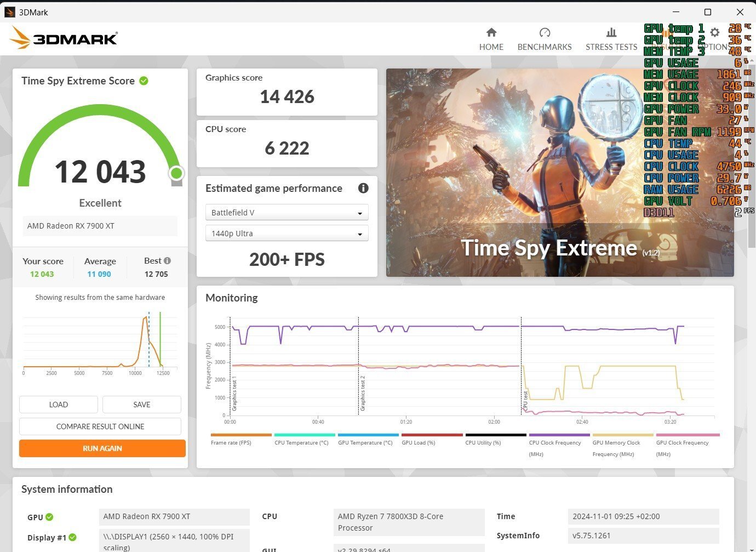
Task: Click the System information heading
Action: (67, 490)
